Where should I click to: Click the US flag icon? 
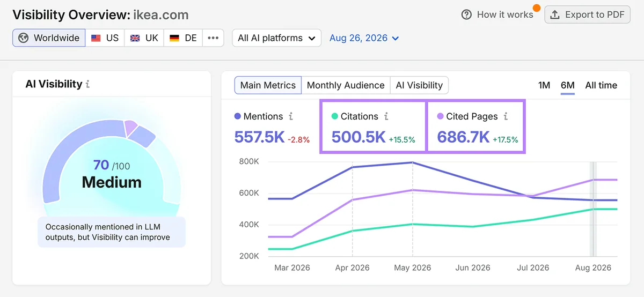tap(96, 38)
